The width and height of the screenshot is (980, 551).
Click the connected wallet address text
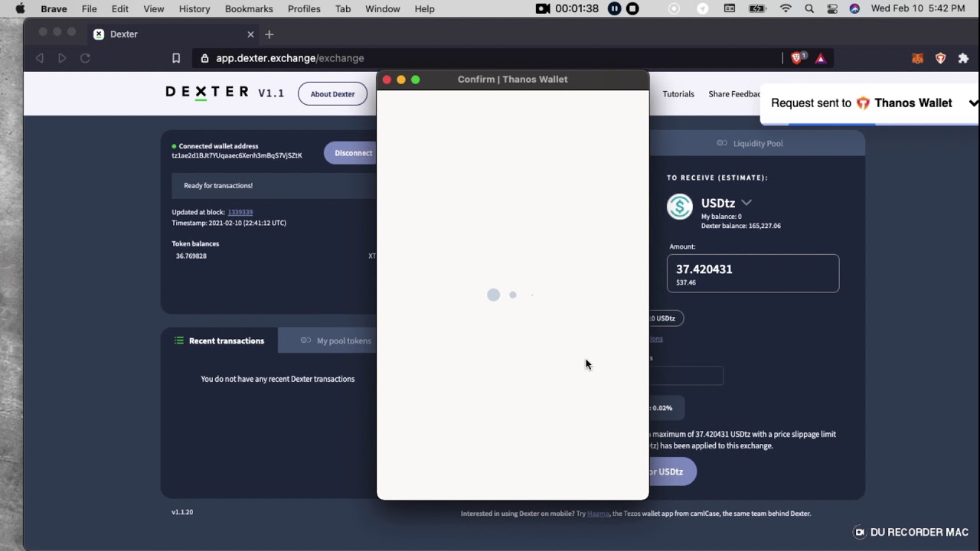point(237,155)
